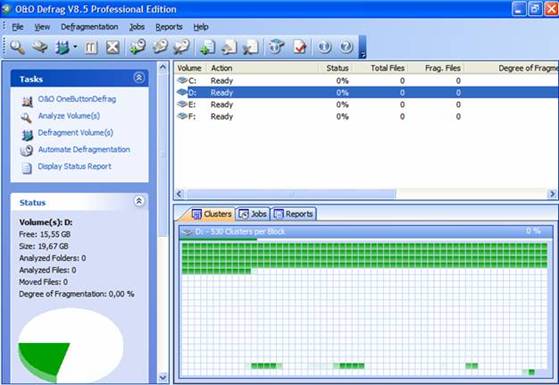Collapse the Tasks panel
The image size is (559, 385).
coord(139,78)
